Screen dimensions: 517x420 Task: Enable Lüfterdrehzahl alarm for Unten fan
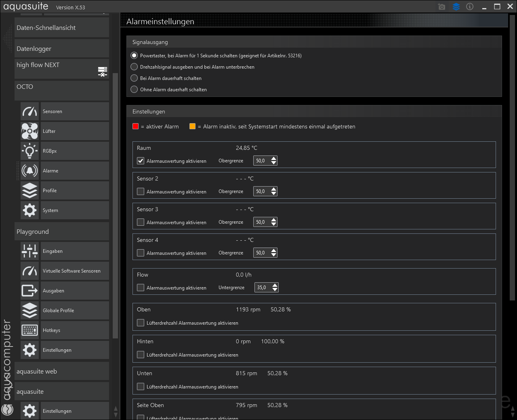(141, 386)
